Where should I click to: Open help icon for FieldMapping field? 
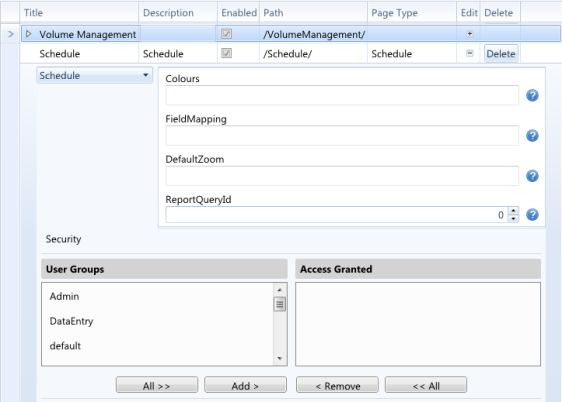532,135
